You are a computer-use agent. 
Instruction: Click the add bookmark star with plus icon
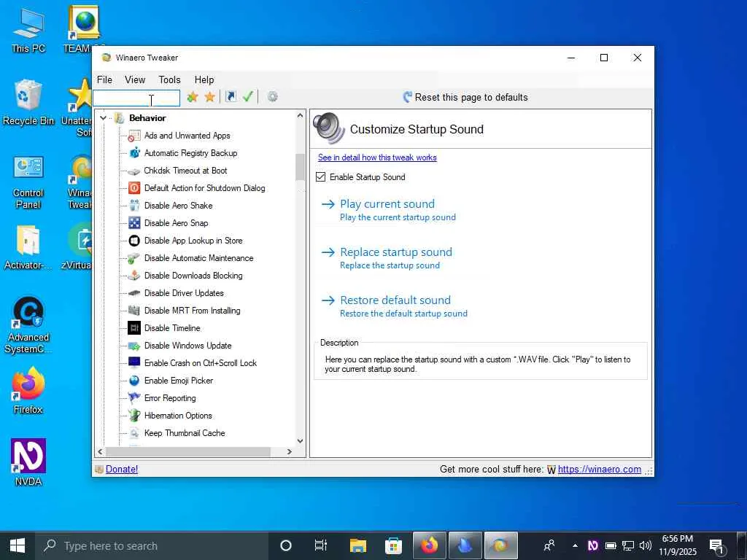tap(193, 97)
